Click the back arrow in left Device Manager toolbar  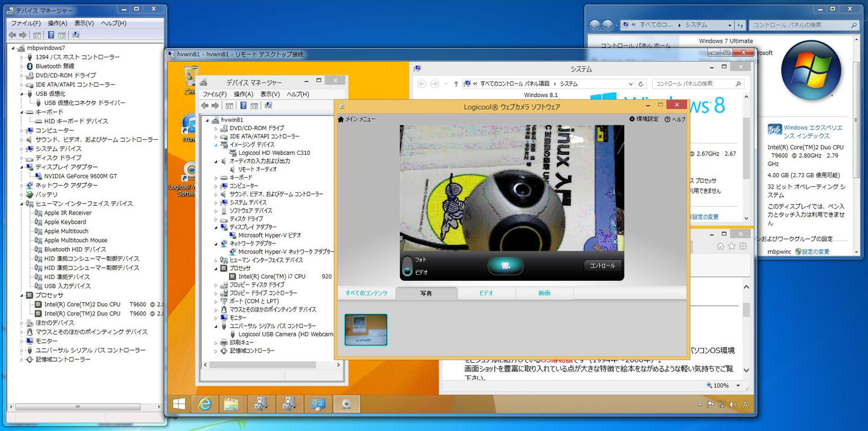[13, 35]
